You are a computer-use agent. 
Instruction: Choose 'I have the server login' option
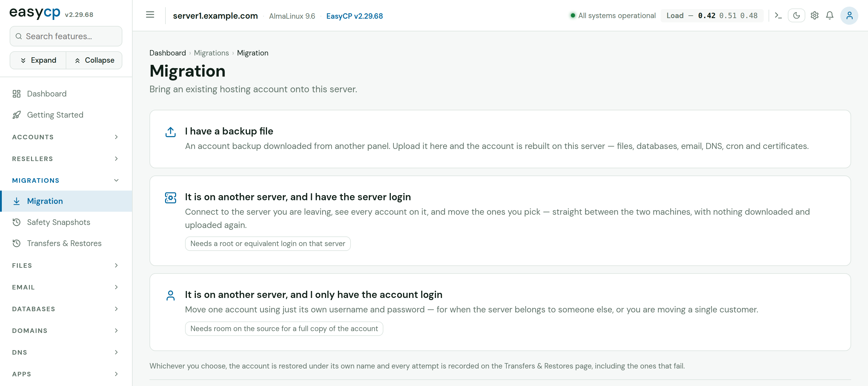point(500,221)
